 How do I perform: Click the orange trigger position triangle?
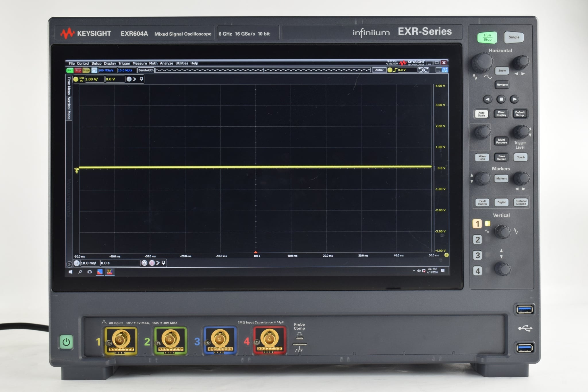point(256,252)
